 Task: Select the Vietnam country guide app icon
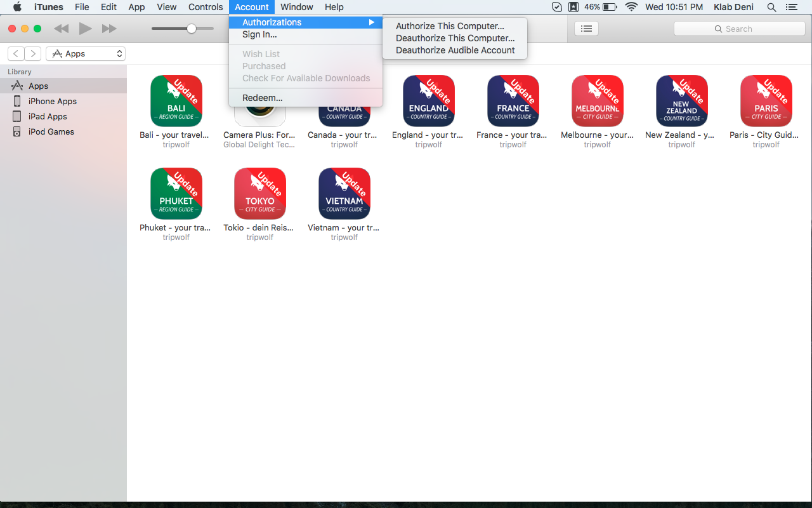344,194
